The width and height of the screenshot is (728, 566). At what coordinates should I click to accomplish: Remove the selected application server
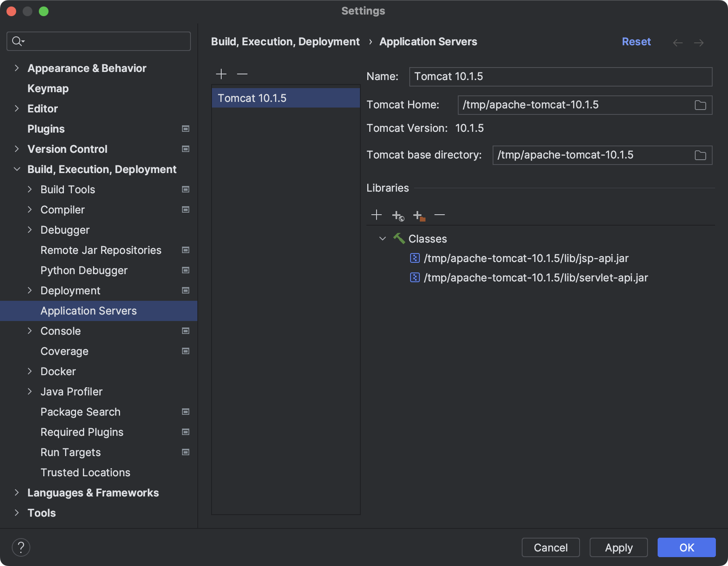click(x=242, y=74)
